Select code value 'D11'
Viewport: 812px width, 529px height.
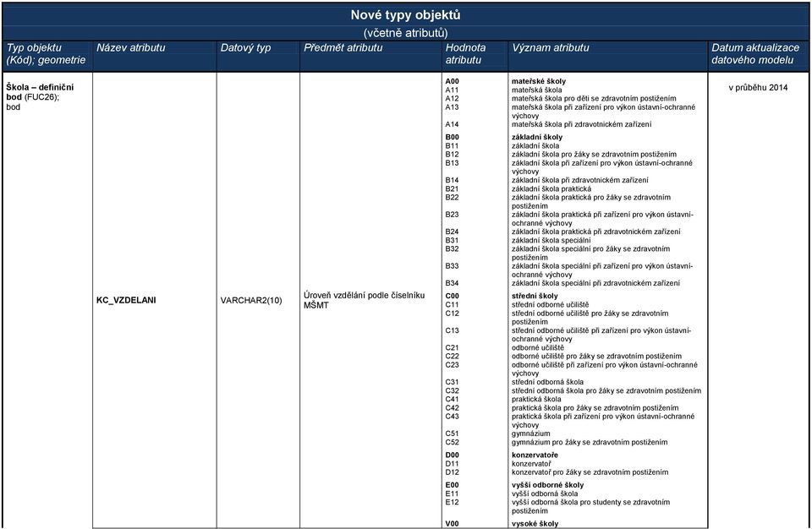click(x=452, y=464)
